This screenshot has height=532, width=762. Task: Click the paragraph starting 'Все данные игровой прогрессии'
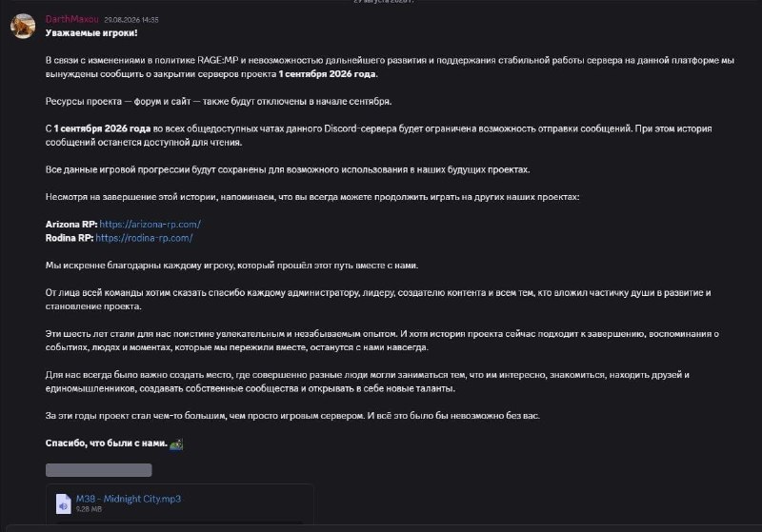288,170
